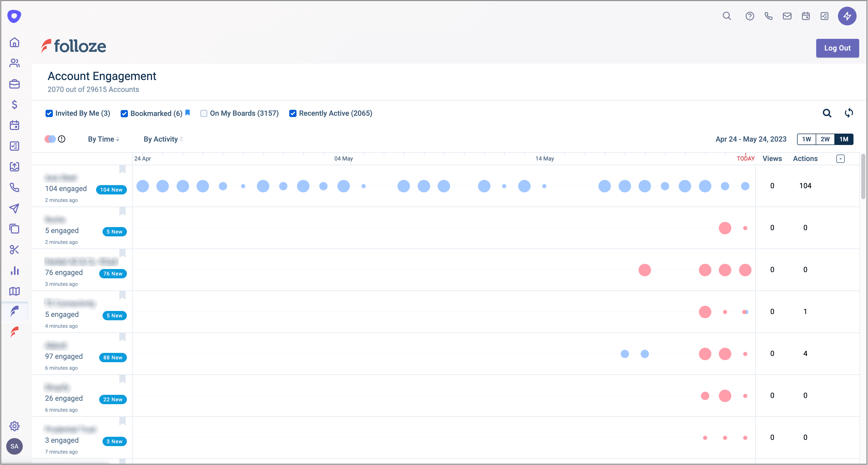The image size is (868, 465).
Task: Click the scissors snippets icon
Action: [x=15, y=250]
